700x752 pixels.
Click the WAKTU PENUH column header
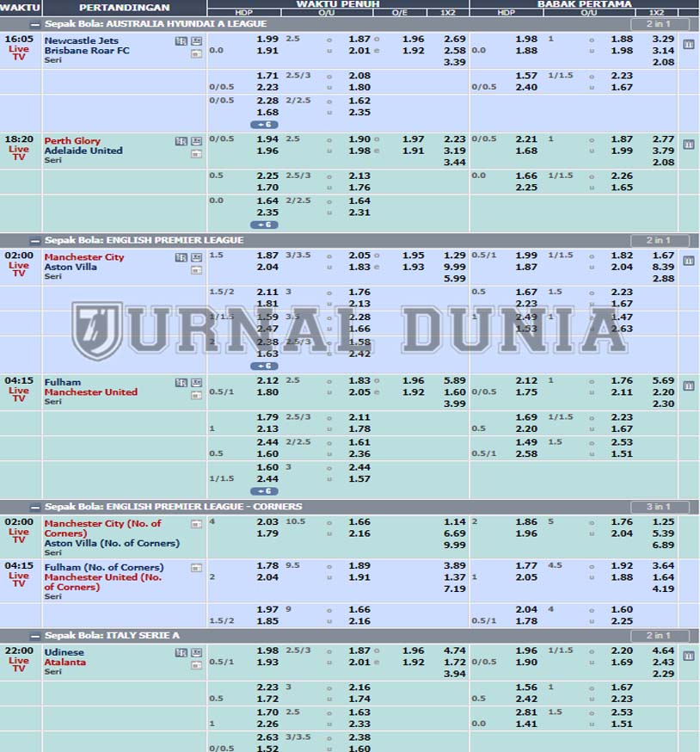338,4
